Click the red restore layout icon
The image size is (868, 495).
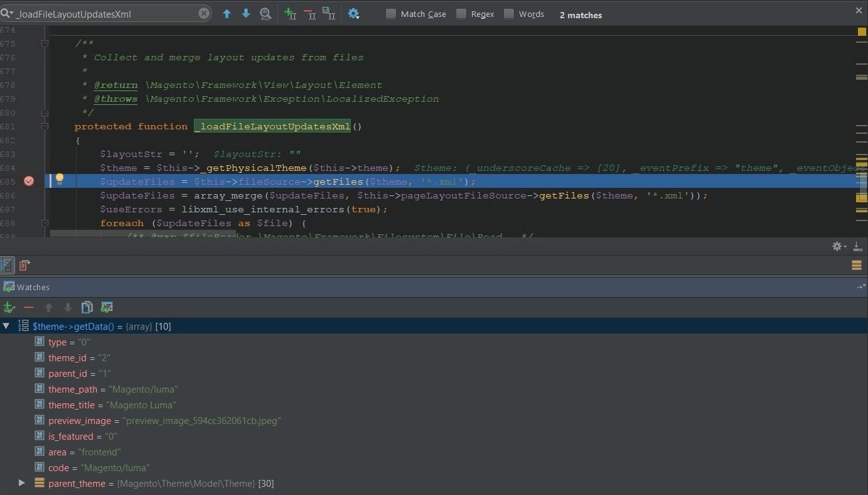point(24,265)
